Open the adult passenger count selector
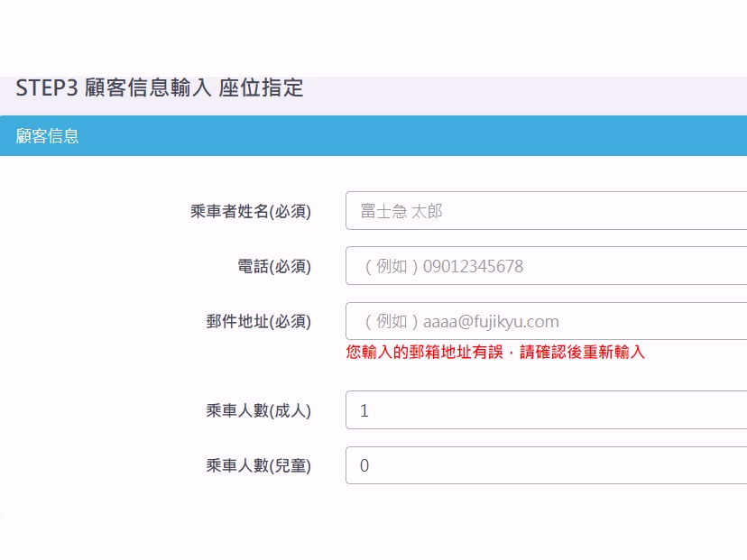 click(541, 410)
